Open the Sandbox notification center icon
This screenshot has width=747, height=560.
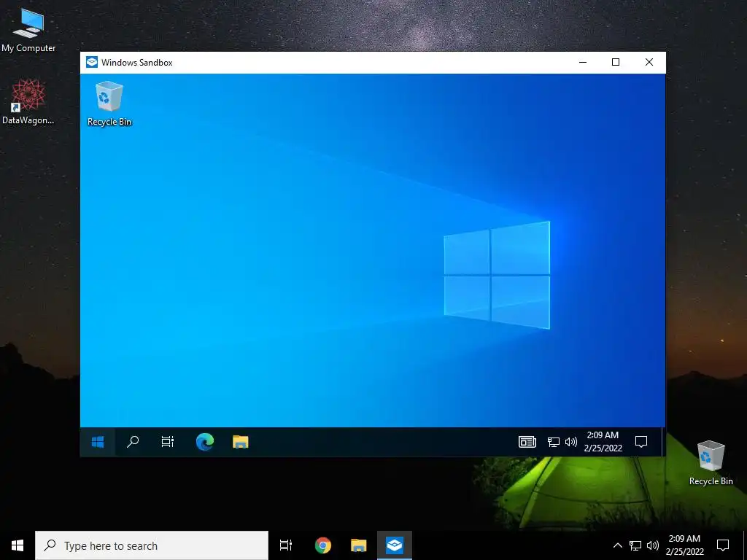click(x=641, y=442)
